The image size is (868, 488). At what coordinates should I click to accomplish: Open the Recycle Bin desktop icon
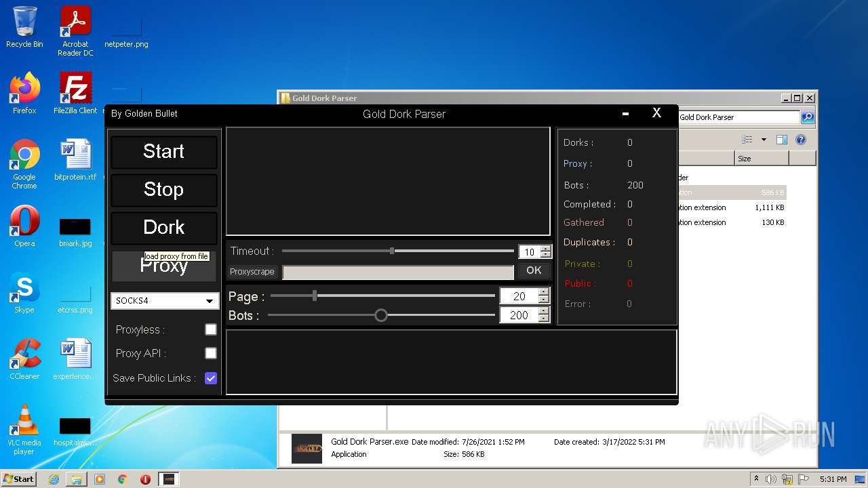pos(24,27)
